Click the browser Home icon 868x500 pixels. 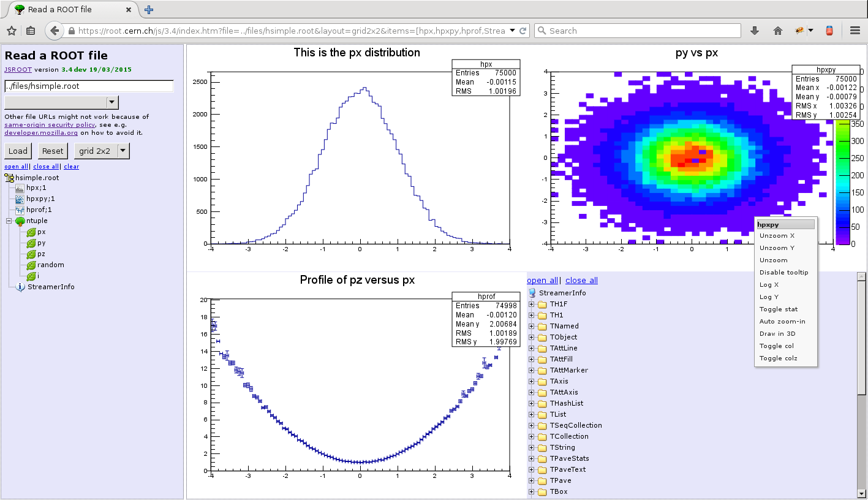778,31
